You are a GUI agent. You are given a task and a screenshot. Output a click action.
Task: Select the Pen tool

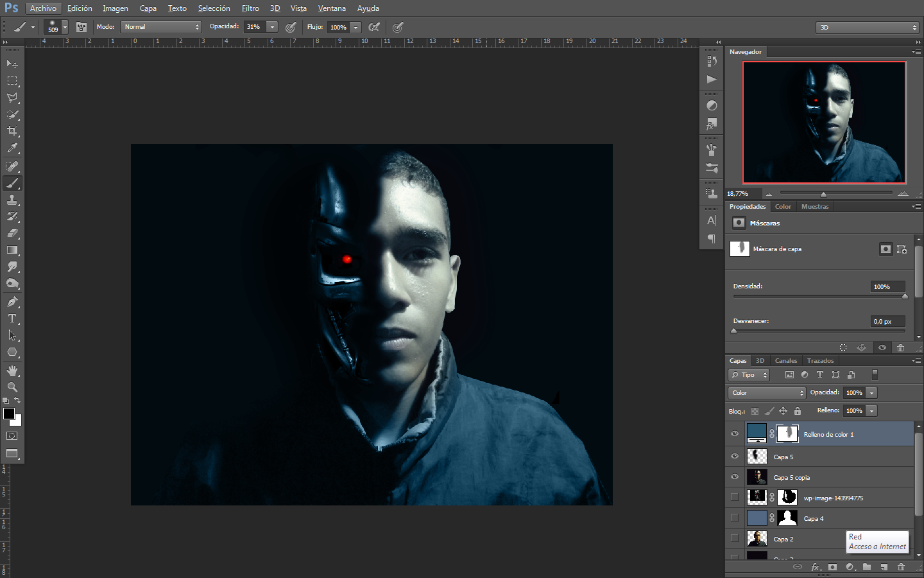pyautogui.click(x=12, y=302)
